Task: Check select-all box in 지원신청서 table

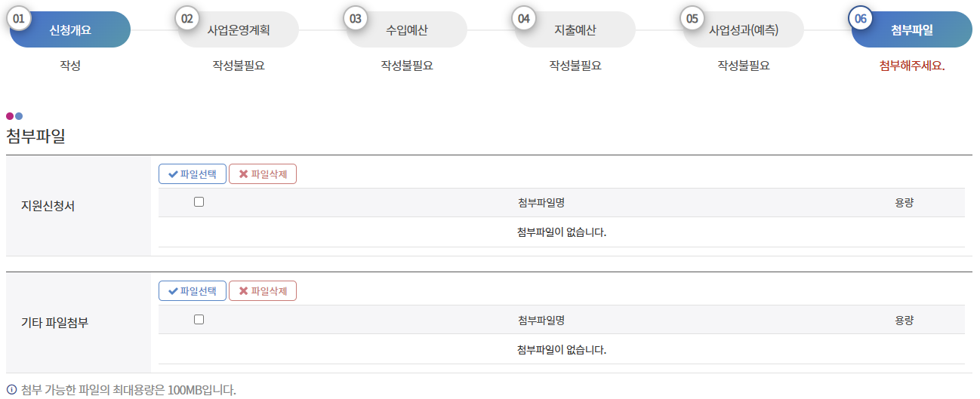Action: 199,202
